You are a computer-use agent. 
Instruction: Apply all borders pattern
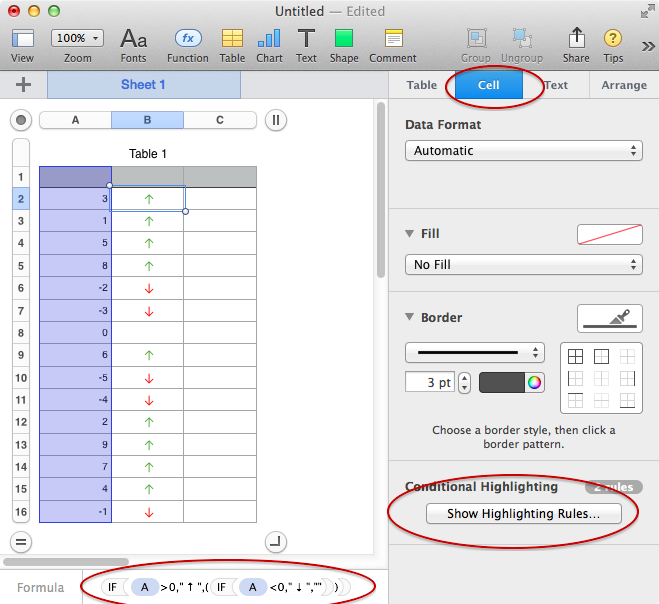tap(575, 356)
